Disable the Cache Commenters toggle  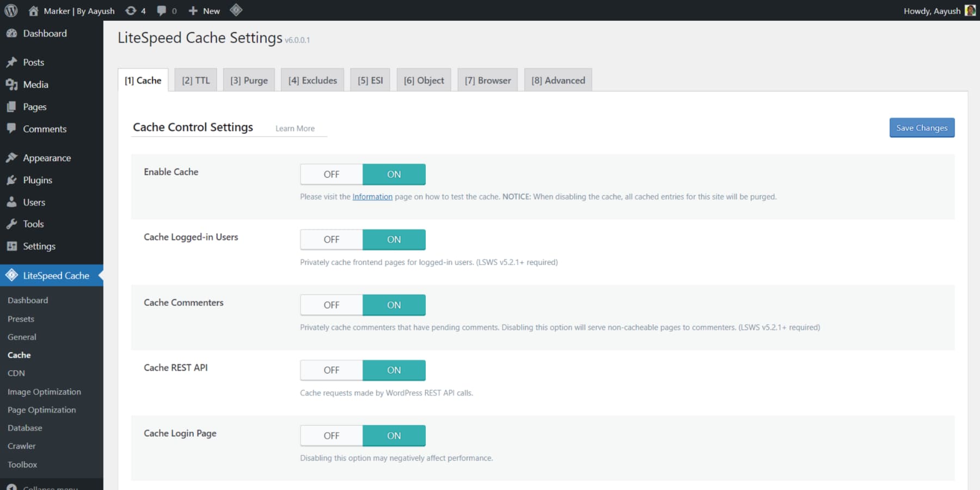tap(330, 304)
